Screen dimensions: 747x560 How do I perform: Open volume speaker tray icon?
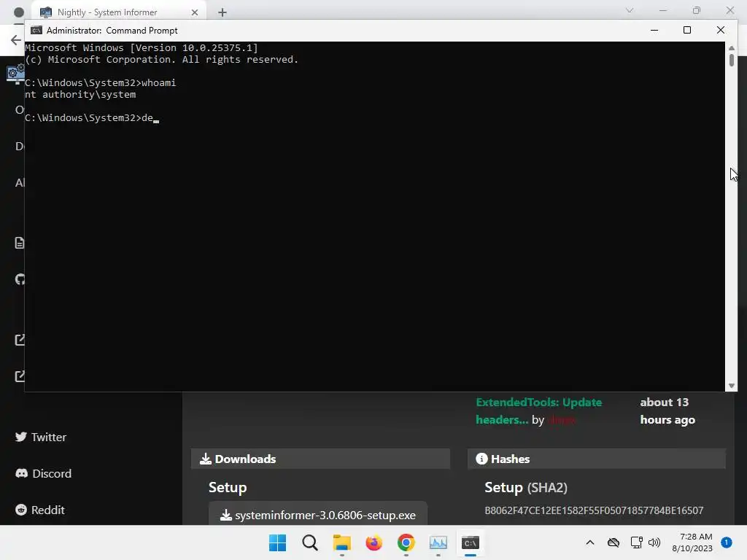click(654, 542)
